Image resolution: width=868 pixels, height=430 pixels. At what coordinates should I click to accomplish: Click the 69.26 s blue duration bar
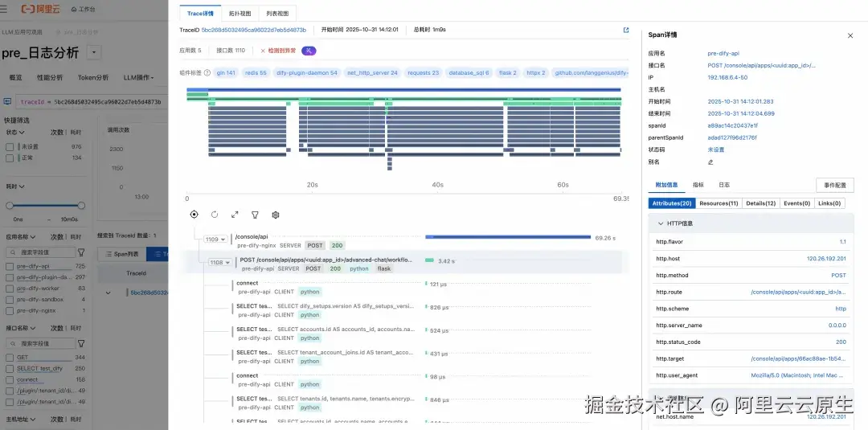[x=508, y=237]
